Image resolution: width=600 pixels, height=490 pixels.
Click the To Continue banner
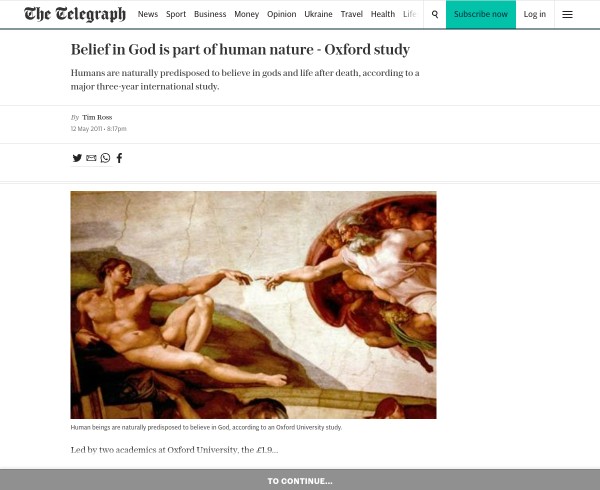[300, 480]
